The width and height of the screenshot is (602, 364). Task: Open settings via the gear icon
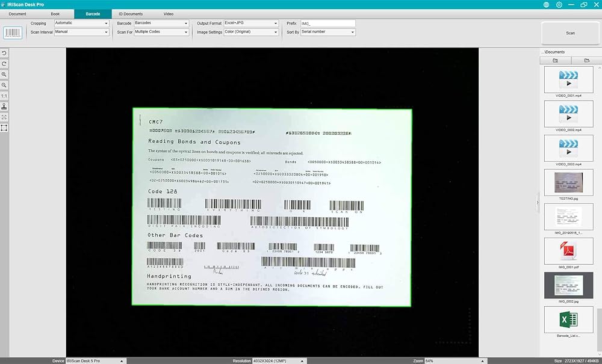click(x=559, y=4)
